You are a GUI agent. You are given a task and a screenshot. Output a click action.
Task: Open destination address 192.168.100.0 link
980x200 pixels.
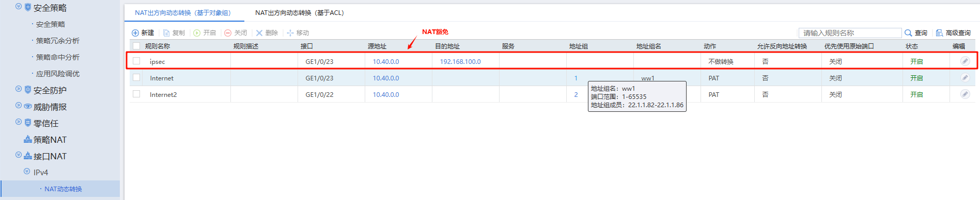click(x=460, y=62)
